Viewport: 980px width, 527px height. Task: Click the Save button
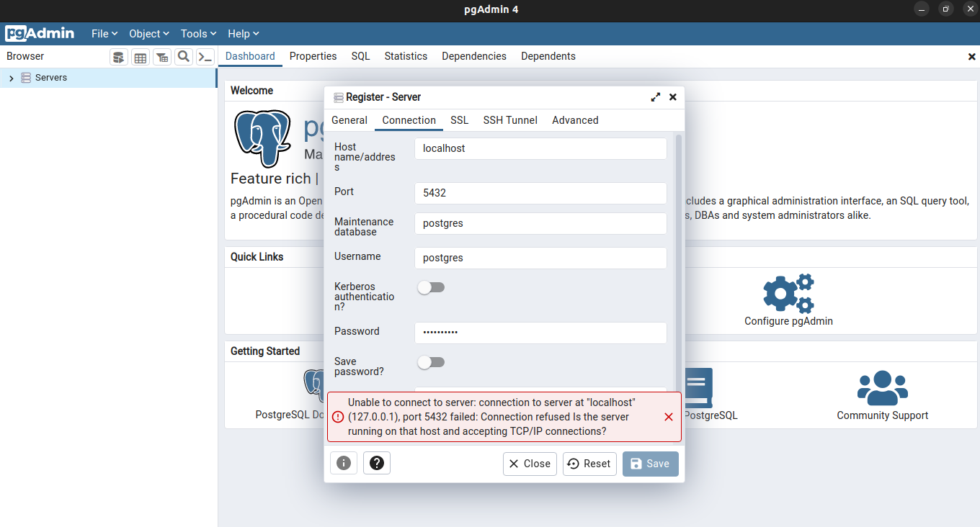[x=651, y=464]
